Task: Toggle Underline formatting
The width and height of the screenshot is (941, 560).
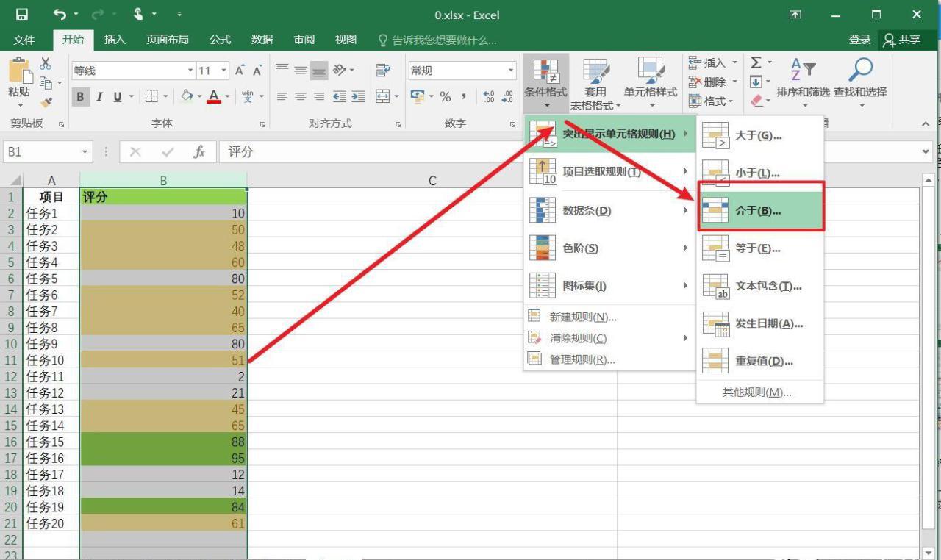Action: click(x=117, y=96)
